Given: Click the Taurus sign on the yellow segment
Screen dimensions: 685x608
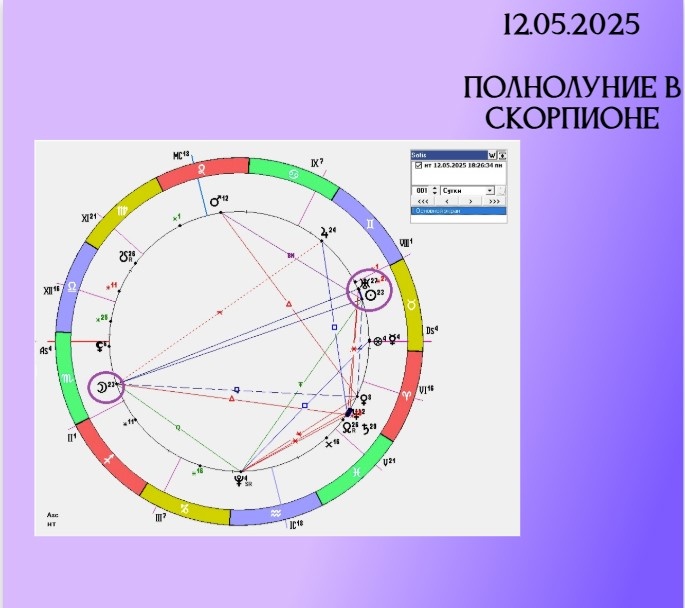Looking at the screenshot, I should pyautogui.click(x=411, y=306).
